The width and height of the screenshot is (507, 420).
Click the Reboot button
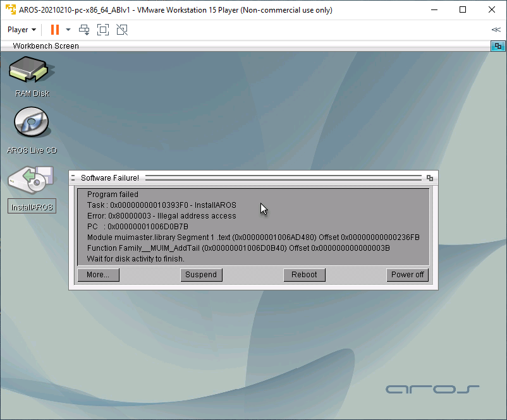click(x=304, y=275)
